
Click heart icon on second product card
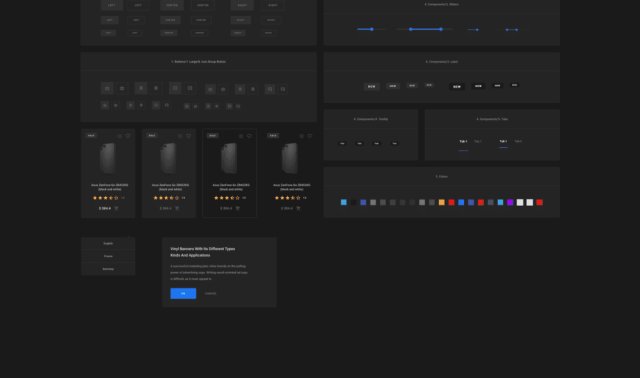pos(189,136)
